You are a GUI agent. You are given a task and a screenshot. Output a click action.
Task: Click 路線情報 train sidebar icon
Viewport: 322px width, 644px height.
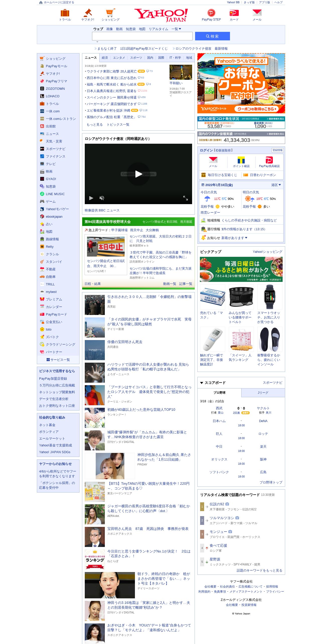coord(42,239)
